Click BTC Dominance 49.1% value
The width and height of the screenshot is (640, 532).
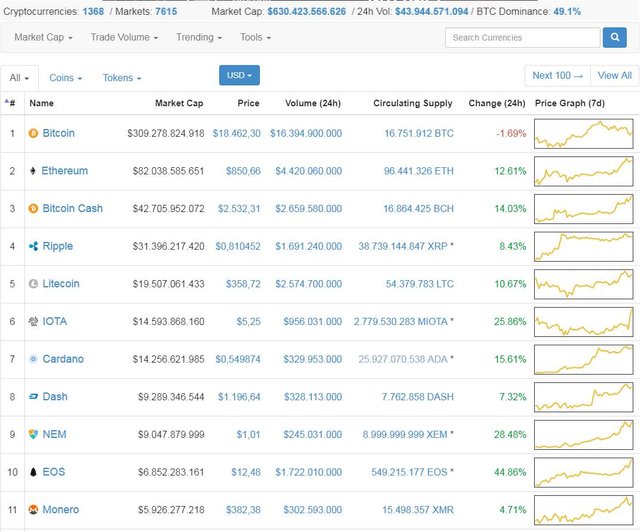567,11
